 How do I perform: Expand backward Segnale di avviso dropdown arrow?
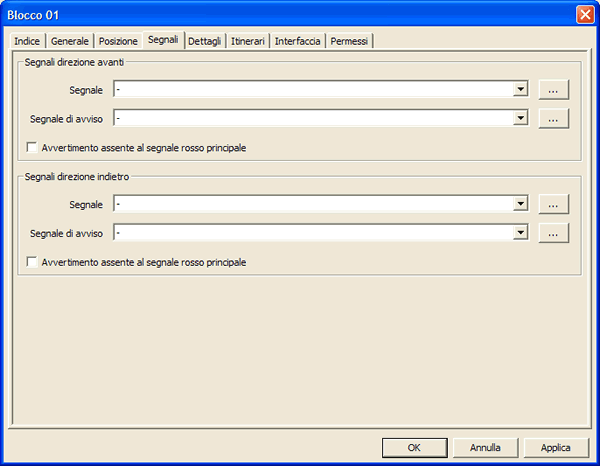point(520,233)
